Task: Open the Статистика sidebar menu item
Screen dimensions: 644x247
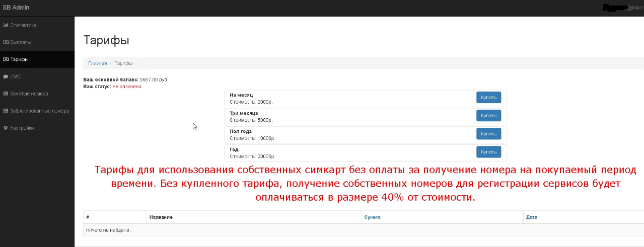Action: (23, 25)
